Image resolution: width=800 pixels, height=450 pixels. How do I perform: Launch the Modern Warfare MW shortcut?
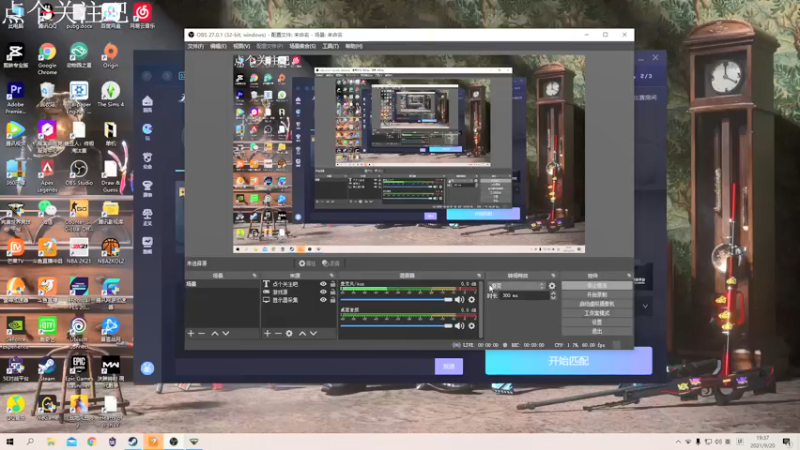tap(110, 370)
